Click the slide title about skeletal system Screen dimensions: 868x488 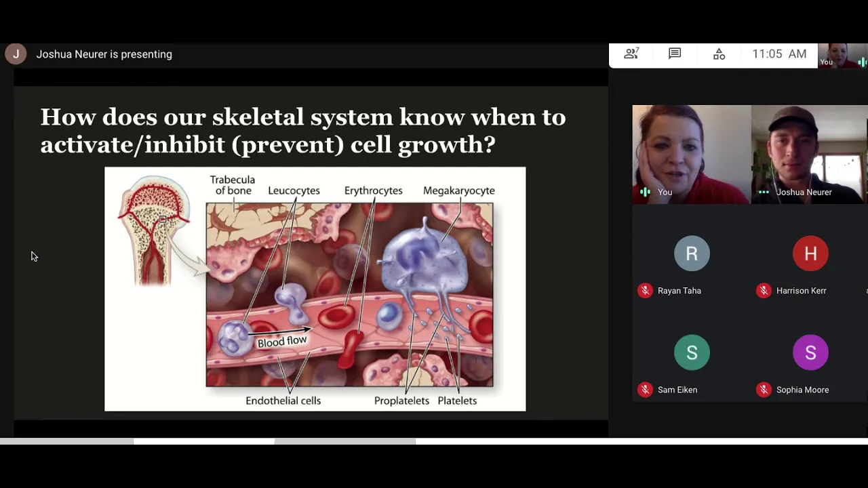(x=303, y=129)
